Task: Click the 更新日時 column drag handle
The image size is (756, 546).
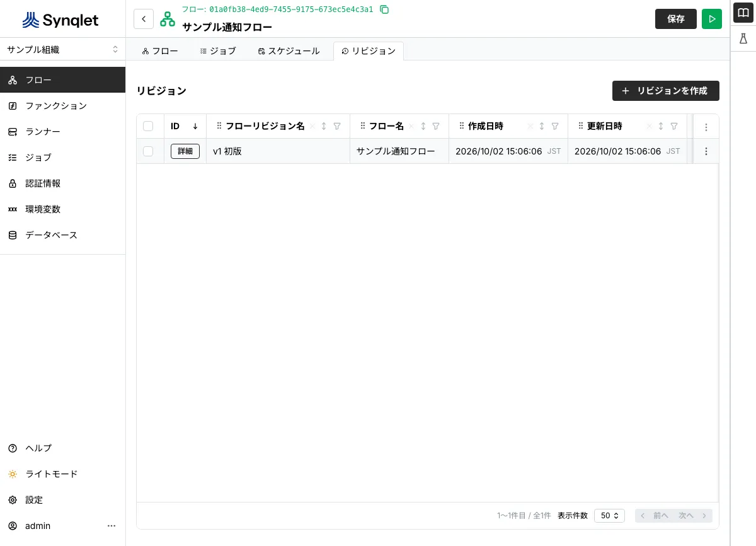Action: pos(581,126)
